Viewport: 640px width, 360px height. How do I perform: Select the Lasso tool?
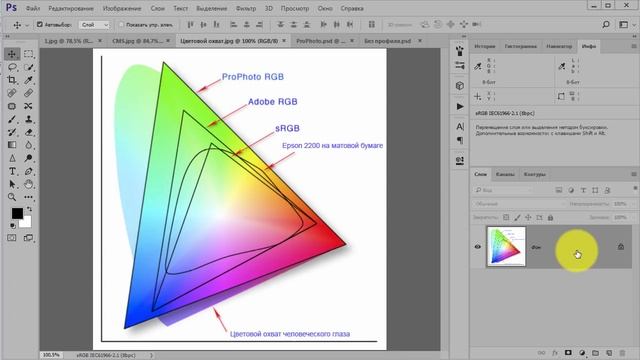click(12, 67)
